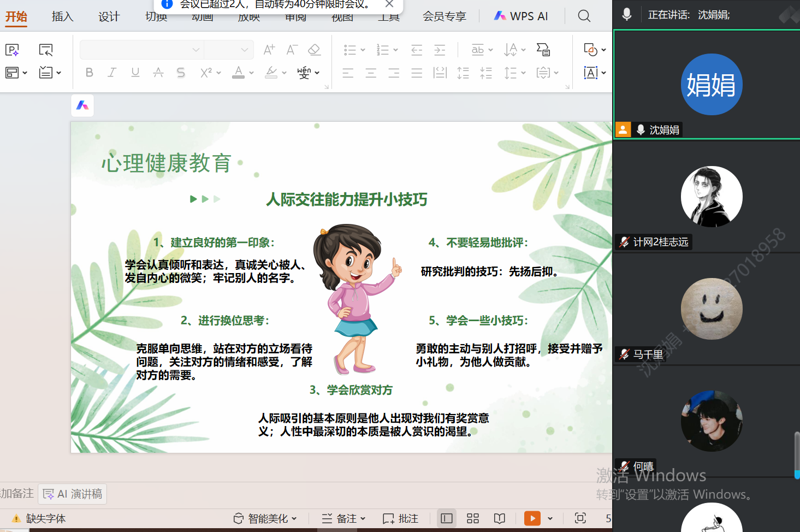
Task: Expand the bullet list style dropdown arrow
Action: (x=363, y=50)
